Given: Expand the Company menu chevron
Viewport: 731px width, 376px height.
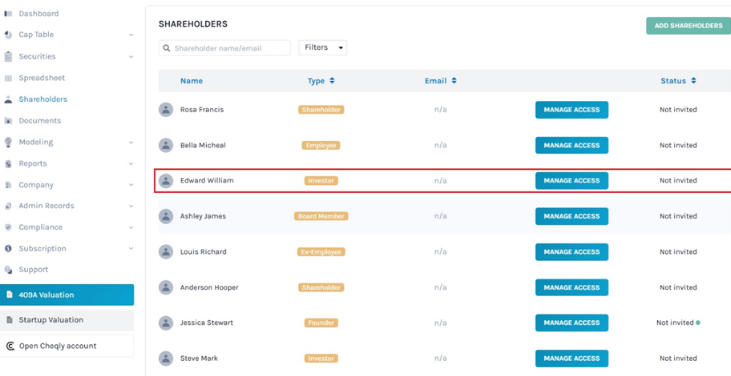Looking at the screenshot, I should pyautogui.click(x=131, y=185).
